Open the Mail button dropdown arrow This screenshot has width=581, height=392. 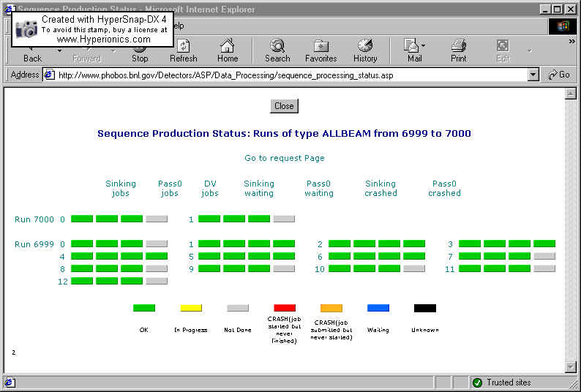pos(424,45)
